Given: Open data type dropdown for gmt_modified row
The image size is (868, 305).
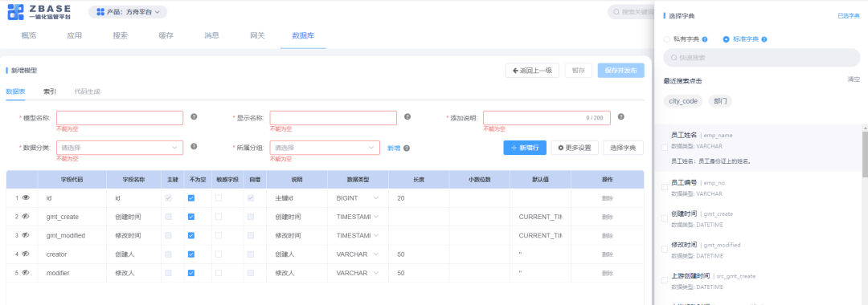Looking at the screenshot, I should pos(358,235).
